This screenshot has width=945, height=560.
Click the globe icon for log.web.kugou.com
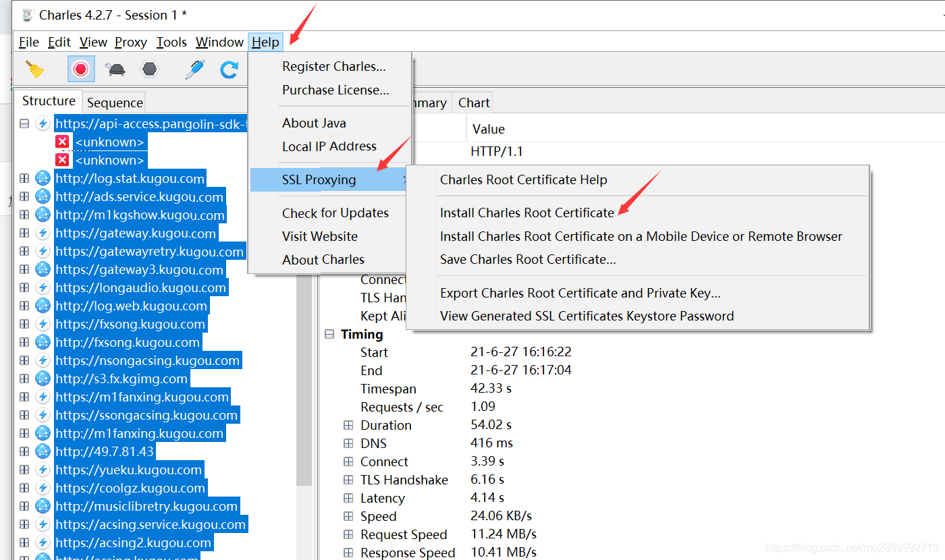43,306
